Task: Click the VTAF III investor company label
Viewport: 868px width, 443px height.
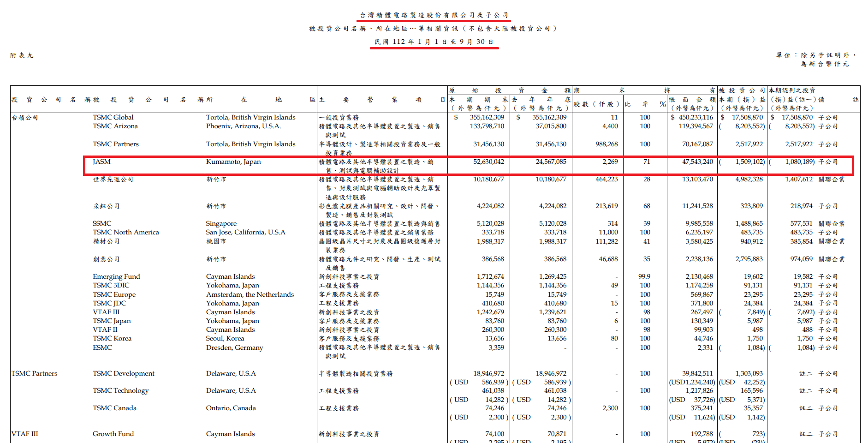Action: pos(25,434)
